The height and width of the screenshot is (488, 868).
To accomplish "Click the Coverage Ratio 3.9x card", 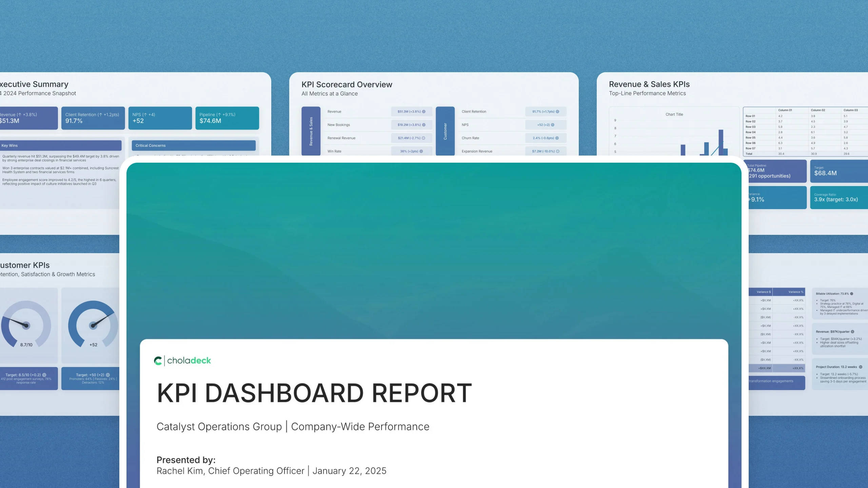I will 839,198.
